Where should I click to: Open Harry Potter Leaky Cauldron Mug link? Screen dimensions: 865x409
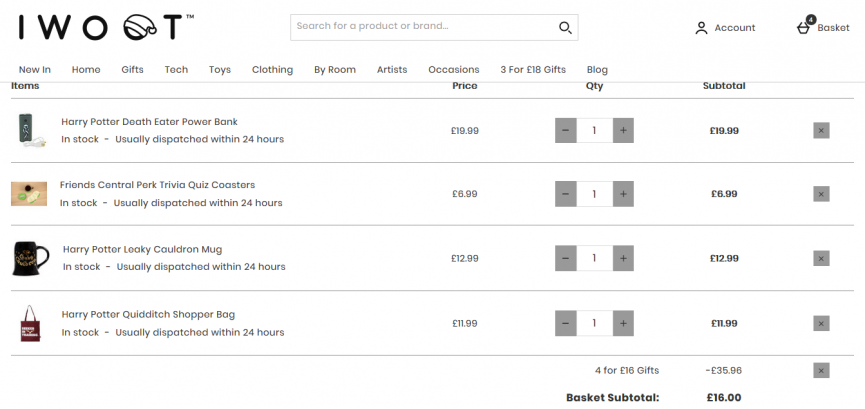[142, 249]
